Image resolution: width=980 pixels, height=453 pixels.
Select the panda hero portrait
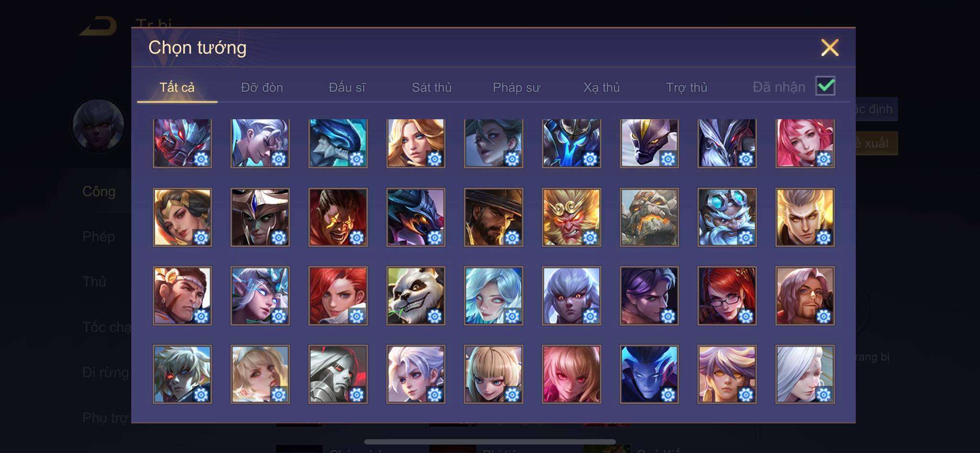[x=416, y=296]
